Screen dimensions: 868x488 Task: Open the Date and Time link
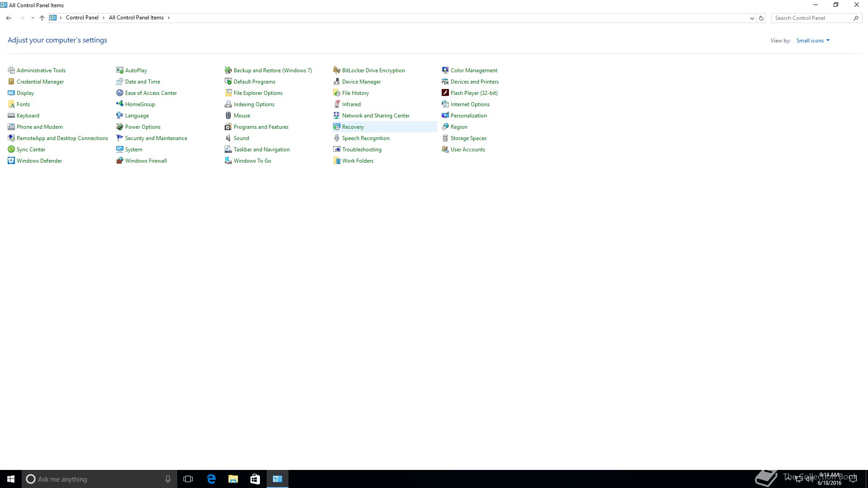[142, 82]
